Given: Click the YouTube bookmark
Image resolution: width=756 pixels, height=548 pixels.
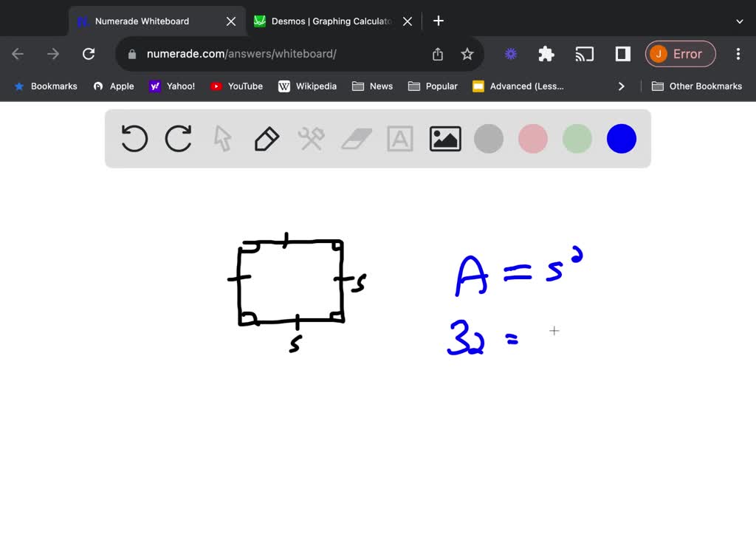Looking at the screenshot, I should [x=236, y=86].
